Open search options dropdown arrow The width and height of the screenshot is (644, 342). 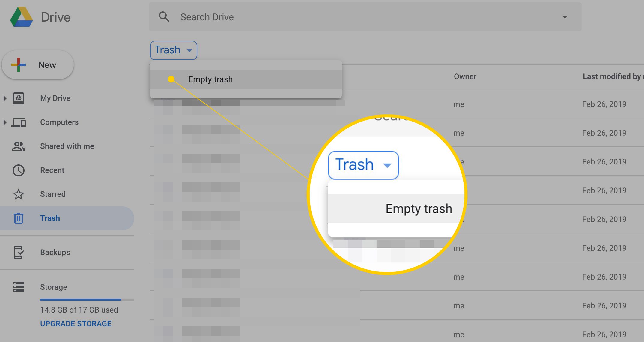565,17
